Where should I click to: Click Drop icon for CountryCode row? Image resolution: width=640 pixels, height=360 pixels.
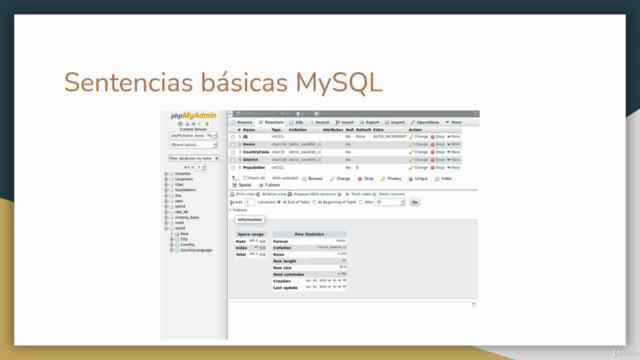(433, 152)
